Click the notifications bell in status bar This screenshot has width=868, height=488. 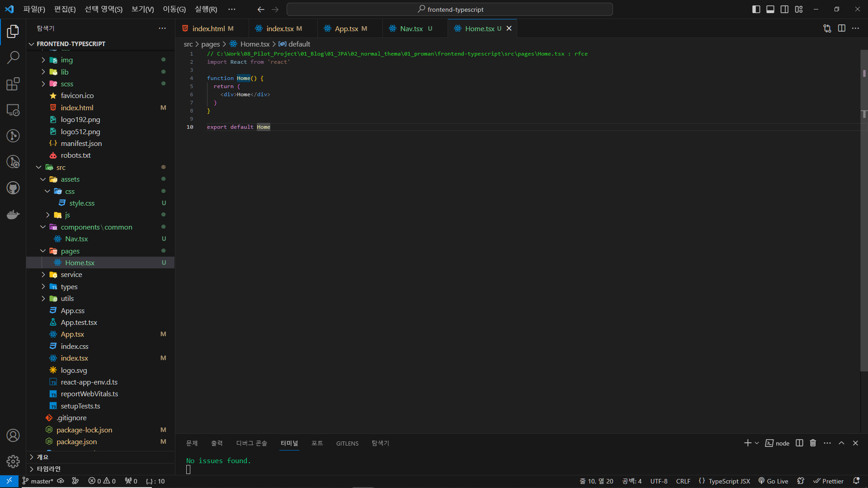[856, 481]
